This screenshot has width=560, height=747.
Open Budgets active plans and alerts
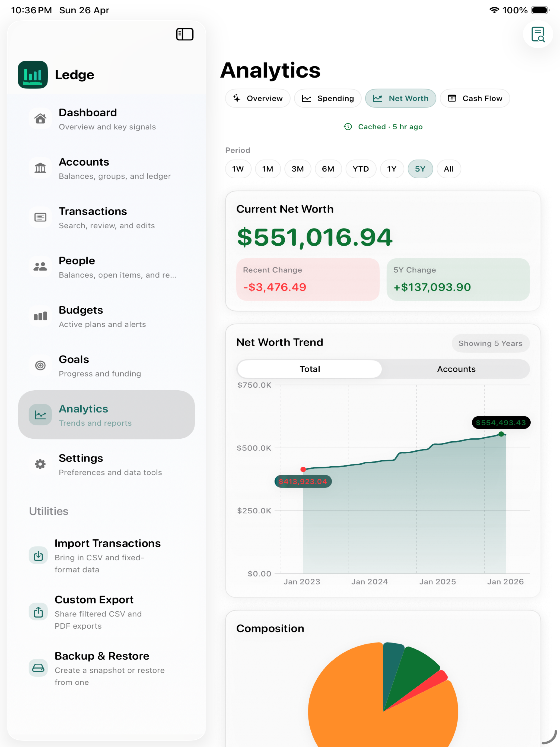click(106, 316)
